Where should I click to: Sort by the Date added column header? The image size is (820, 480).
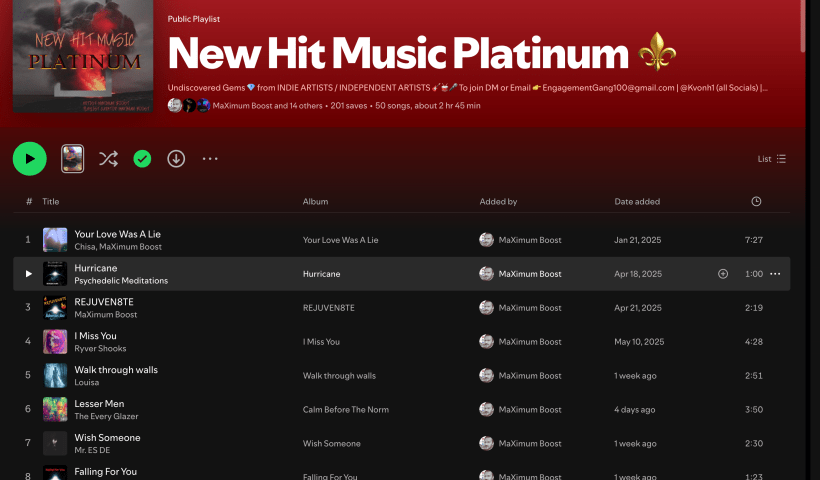637,202
